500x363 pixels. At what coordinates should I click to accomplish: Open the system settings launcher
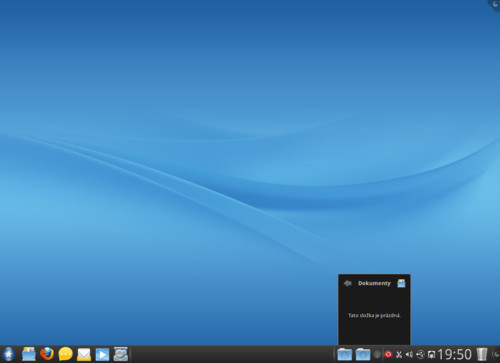click(121, 354)
